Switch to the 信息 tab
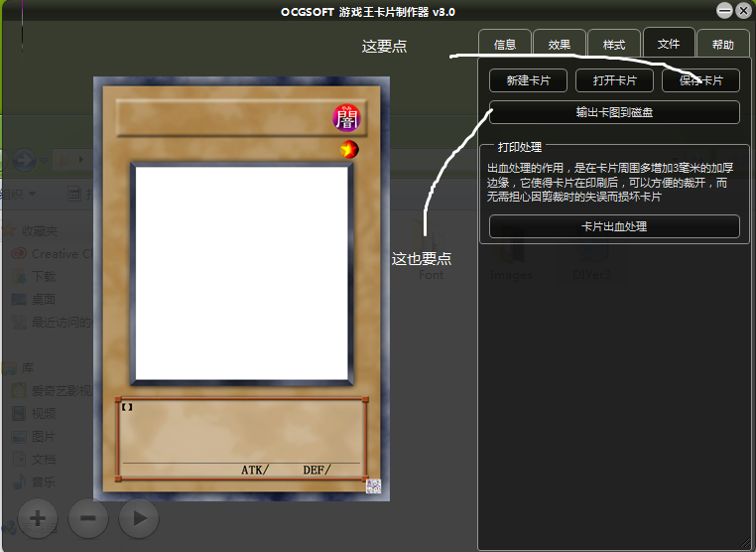 pyautogui.click(x=505, y=45)
